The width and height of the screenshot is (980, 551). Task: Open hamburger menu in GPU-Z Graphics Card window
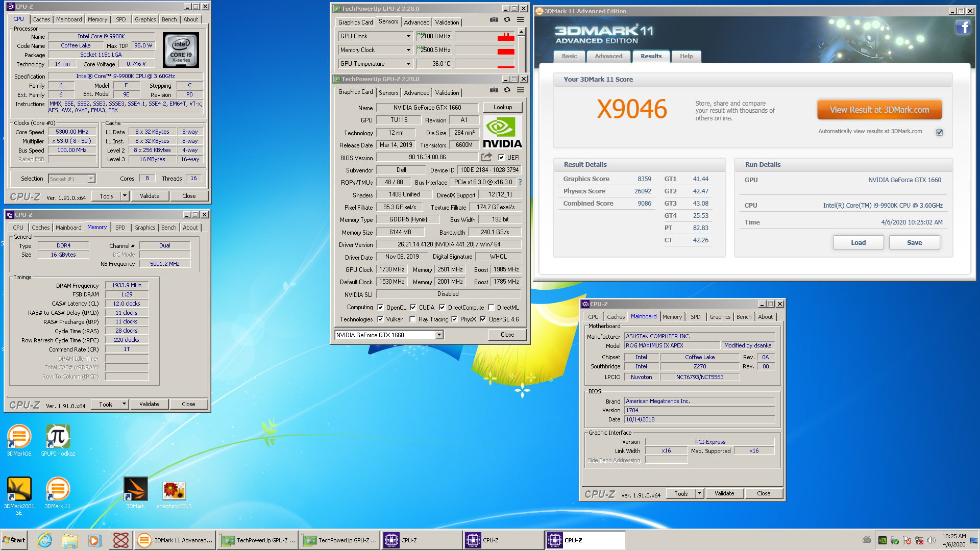520,90
